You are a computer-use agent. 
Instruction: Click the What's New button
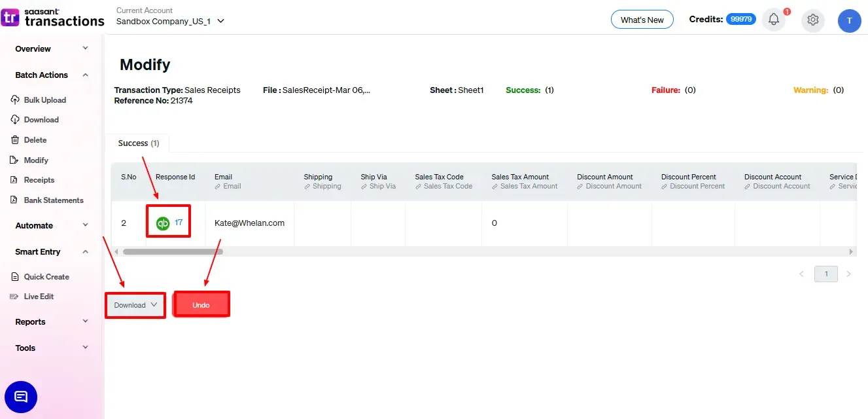pyautogui.click(x=642, y=20)
